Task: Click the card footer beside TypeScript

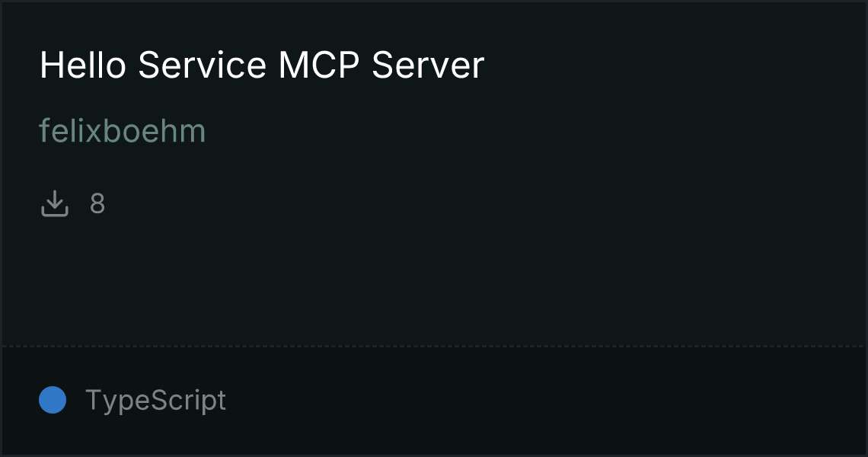Action: (x=545, y=400)
